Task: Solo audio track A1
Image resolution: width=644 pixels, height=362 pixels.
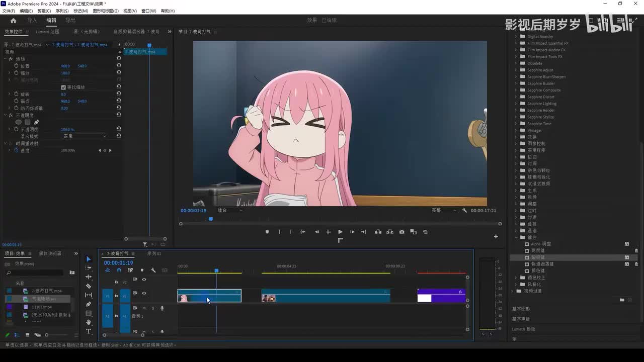Action: tap(153, 308)
